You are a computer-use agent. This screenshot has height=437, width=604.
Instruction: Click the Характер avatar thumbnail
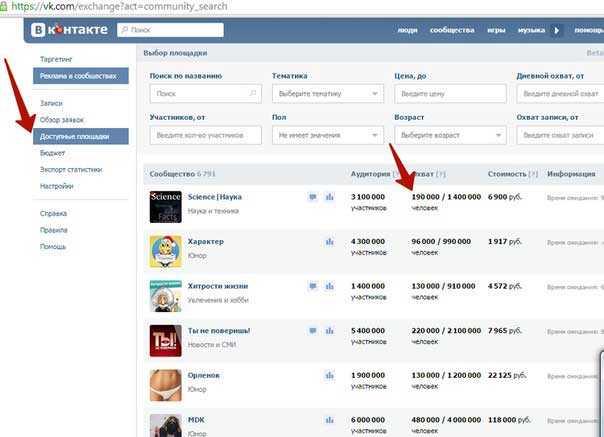click(166, 252)
